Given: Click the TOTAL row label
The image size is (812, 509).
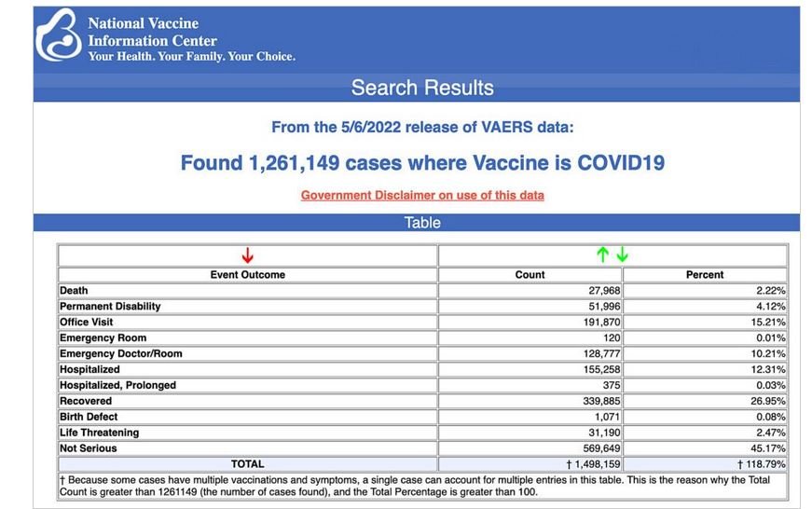Looking at the screenshot, I should 247,464.
